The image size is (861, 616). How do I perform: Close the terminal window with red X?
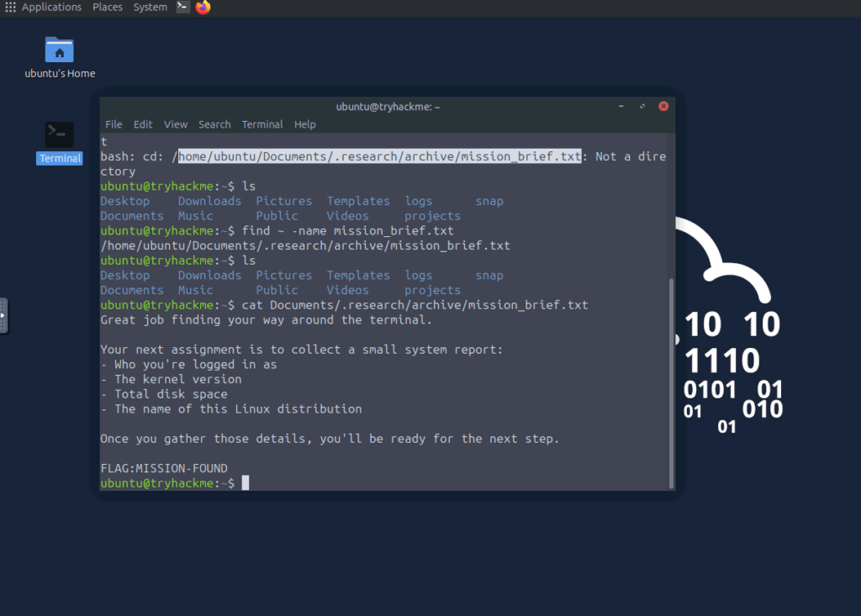(x=663, y=107)
